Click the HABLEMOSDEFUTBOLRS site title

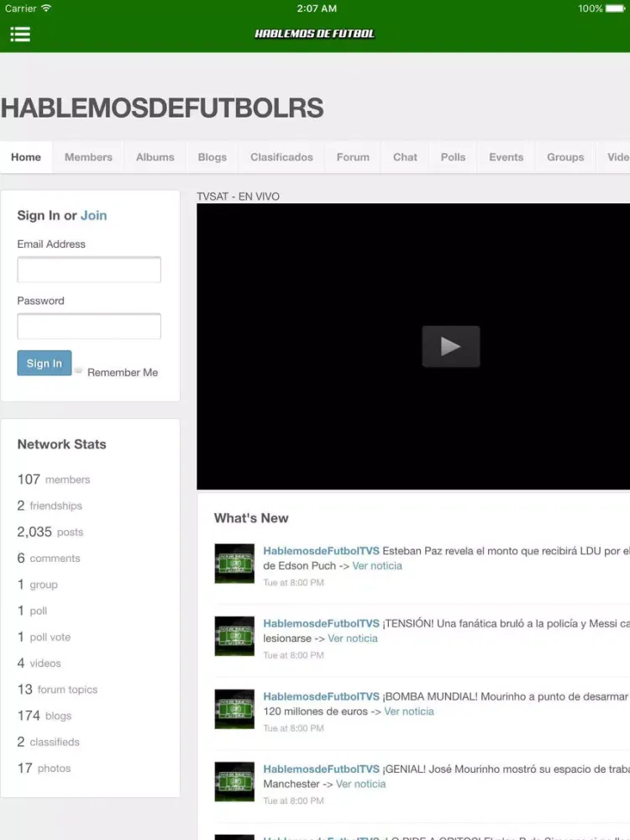pos(162,108)
